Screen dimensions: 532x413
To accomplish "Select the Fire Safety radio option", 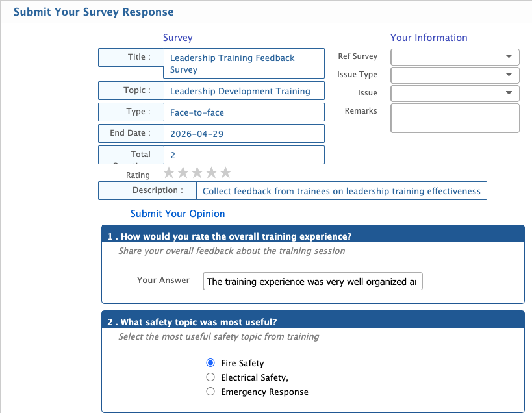I will click(x=210, y=363).
